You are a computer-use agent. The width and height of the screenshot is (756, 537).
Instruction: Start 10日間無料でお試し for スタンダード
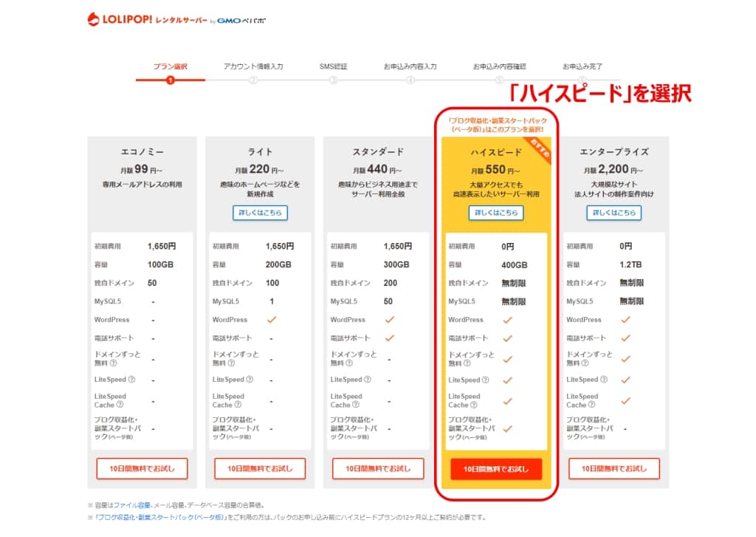[x=378, y=468]
